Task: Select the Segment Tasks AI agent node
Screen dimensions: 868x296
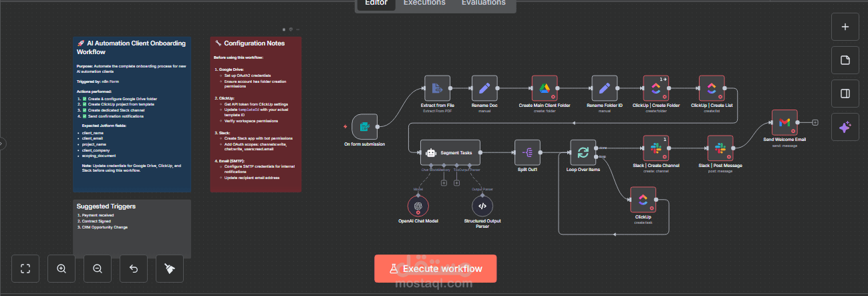Action: (450, 153)
